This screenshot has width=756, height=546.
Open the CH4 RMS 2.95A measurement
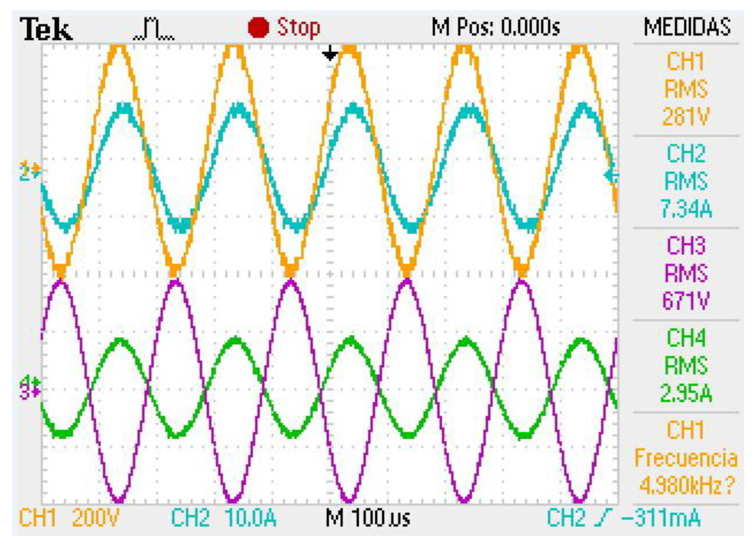686,366
